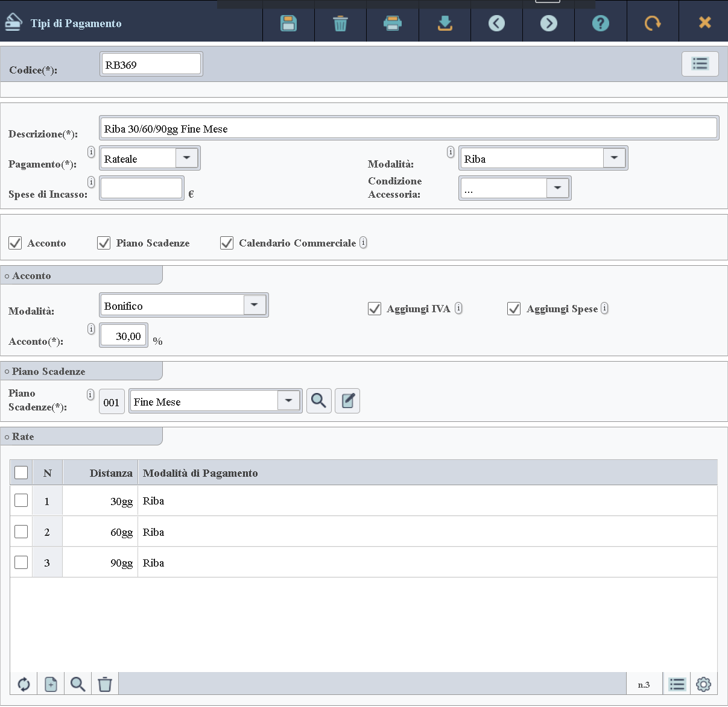Click the trash icon in top toolbar
728x707 pixels.
pos(340,24)
